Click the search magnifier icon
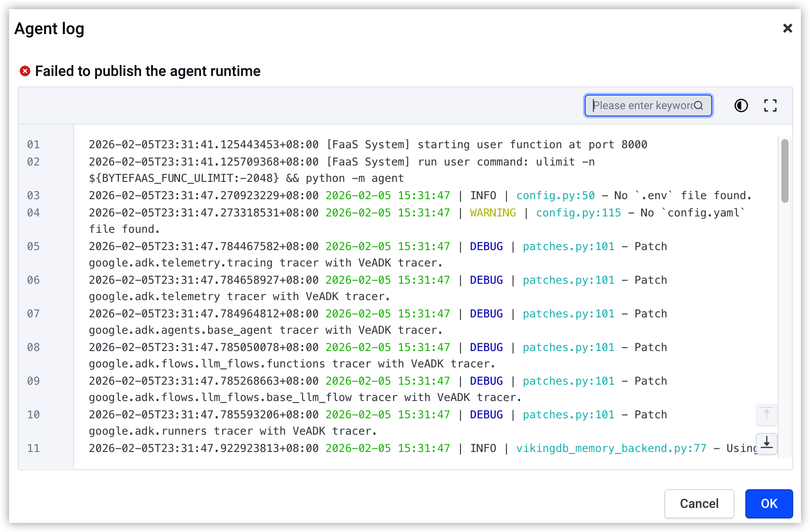This screenshot has height=532, width=810. click(699, 105)
